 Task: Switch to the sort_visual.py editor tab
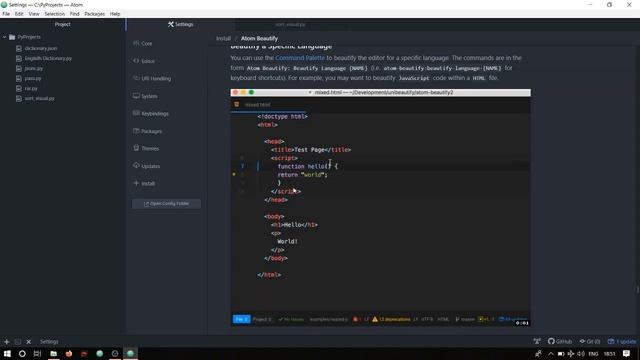[x=290, y=24]
